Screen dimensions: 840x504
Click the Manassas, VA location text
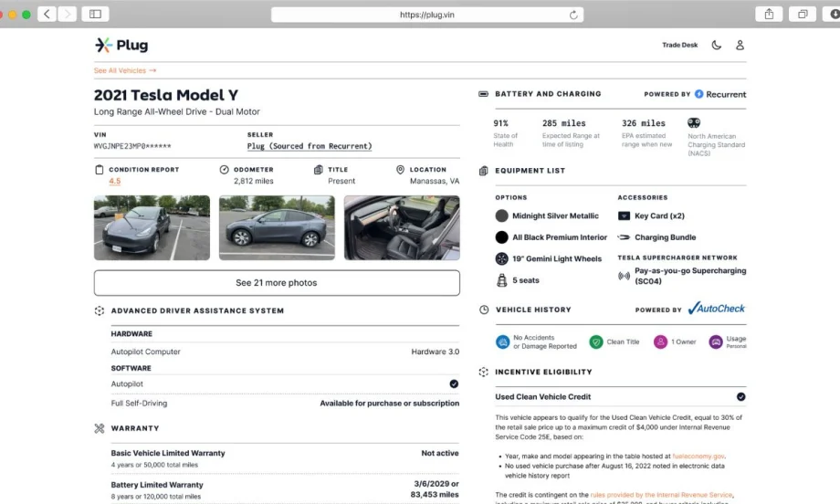click(435, 181)
